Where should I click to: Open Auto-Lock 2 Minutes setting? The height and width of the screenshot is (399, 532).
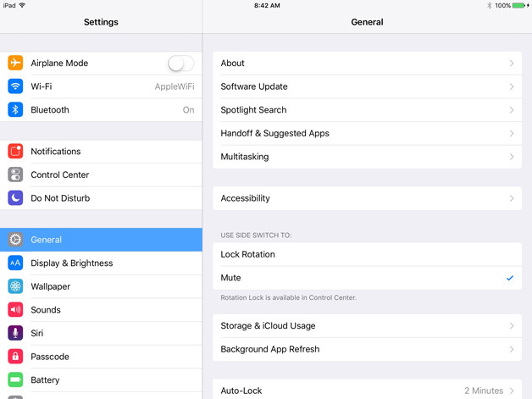[x=366, y=391]
